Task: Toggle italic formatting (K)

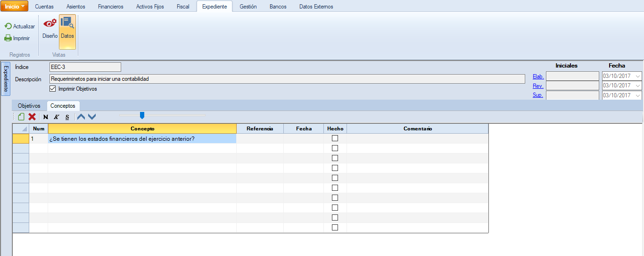Action: tap(56, 117)
